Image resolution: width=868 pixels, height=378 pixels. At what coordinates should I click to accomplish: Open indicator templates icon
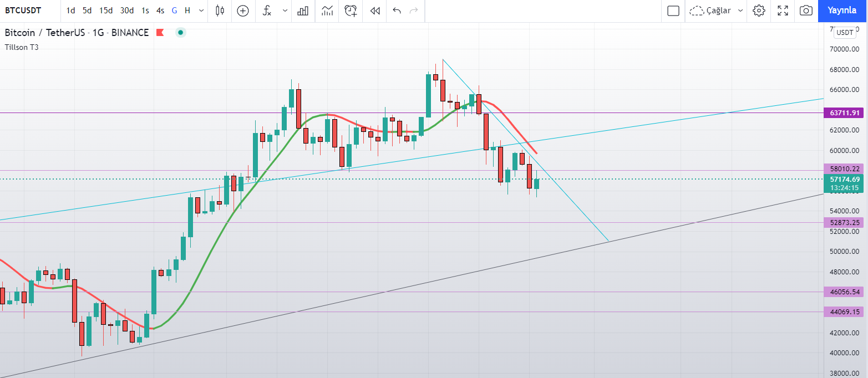(x=327, y=11)
